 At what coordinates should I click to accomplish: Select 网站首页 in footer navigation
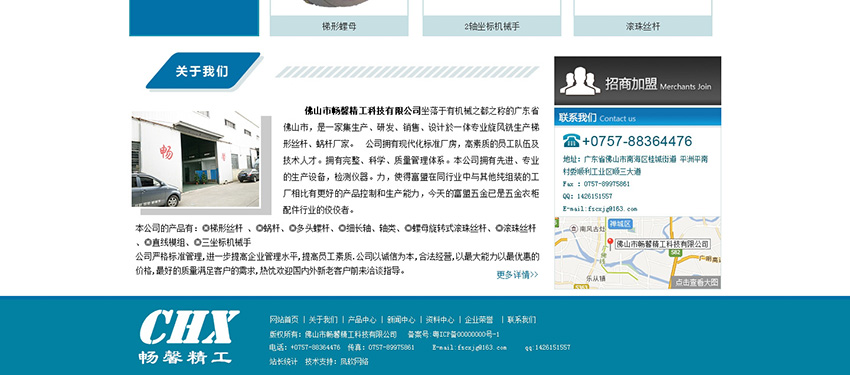284,320
